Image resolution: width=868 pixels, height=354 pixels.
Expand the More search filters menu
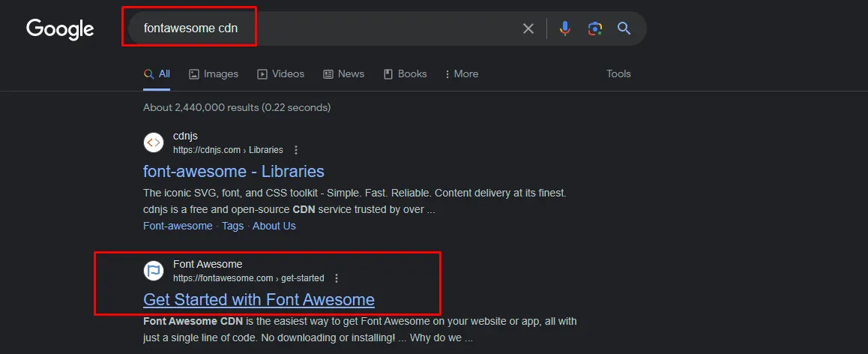pyautogui.click(x=461, y=73)
